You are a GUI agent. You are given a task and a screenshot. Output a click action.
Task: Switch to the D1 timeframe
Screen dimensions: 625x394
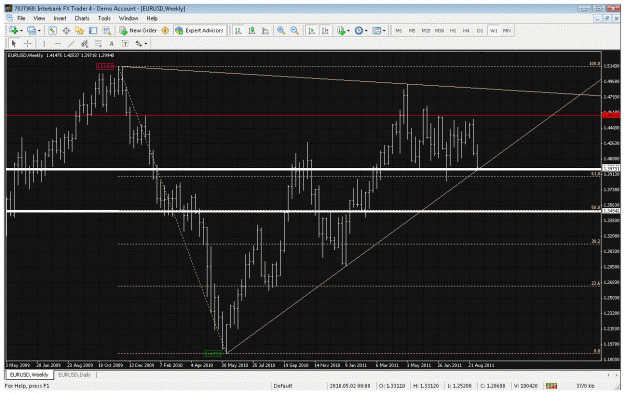pyautogui.click(x=480, y=31)
